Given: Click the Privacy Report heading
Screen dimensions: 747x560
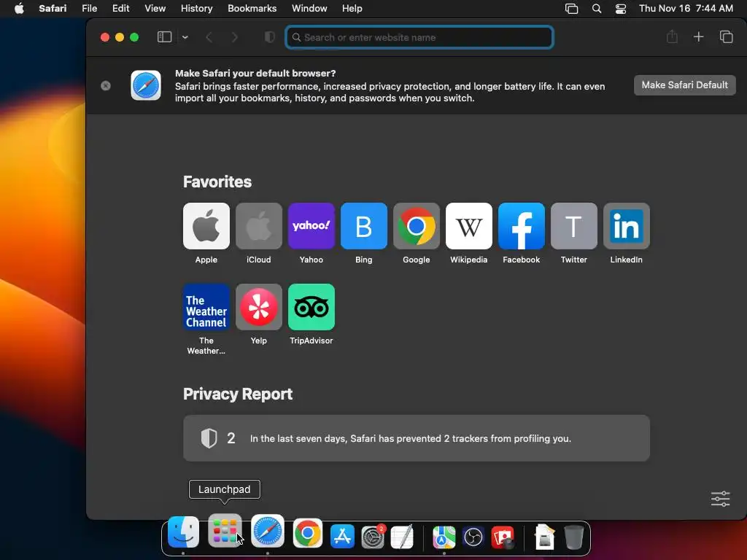Looking at the screenshot, I should click(238, 394).
